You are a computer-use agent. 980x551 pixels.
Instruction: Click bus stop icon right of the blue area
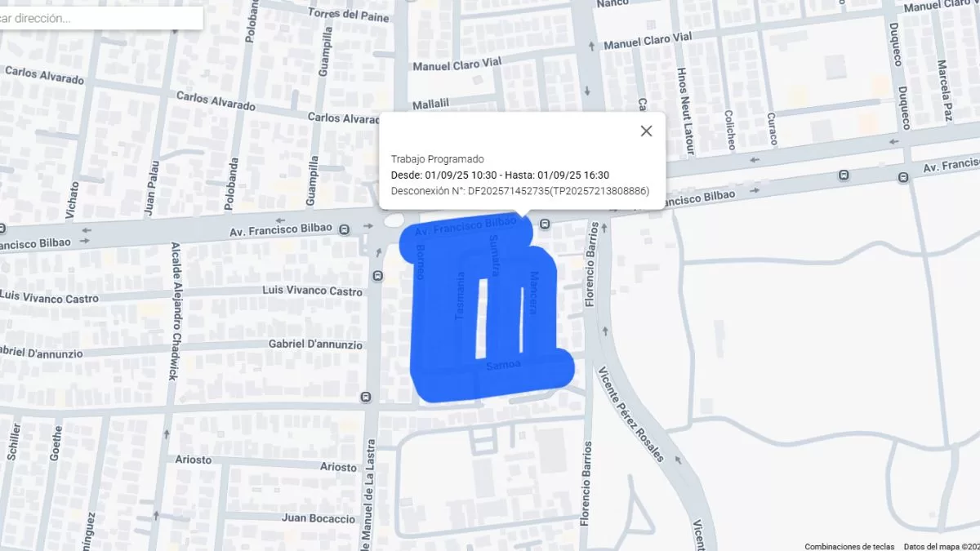545,224
